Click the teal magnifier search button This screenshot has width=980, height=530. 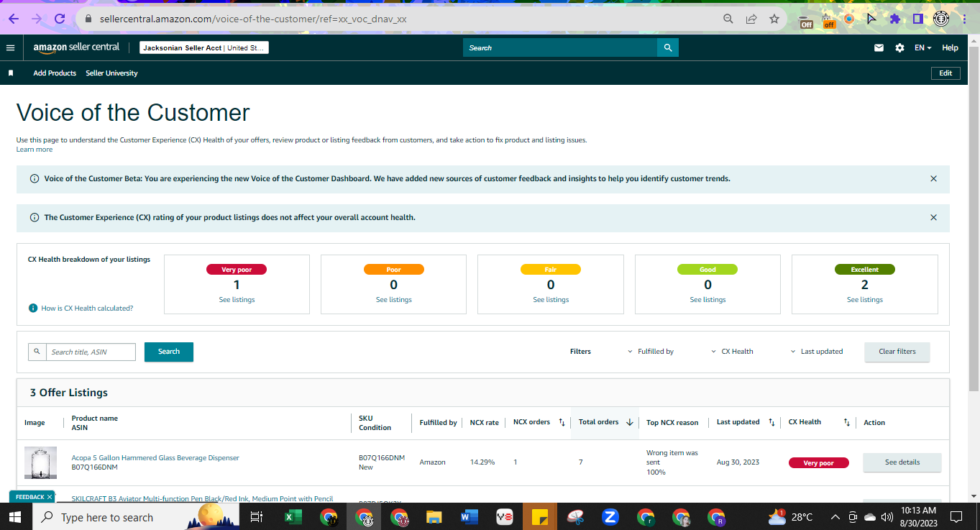[668, 47]
